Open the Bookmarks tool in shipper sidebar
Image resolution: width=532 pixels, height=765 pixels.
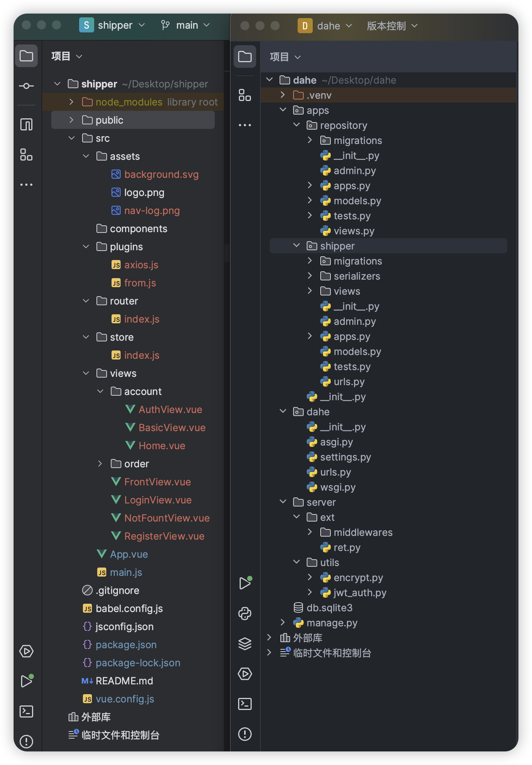[x=26, y=124]
